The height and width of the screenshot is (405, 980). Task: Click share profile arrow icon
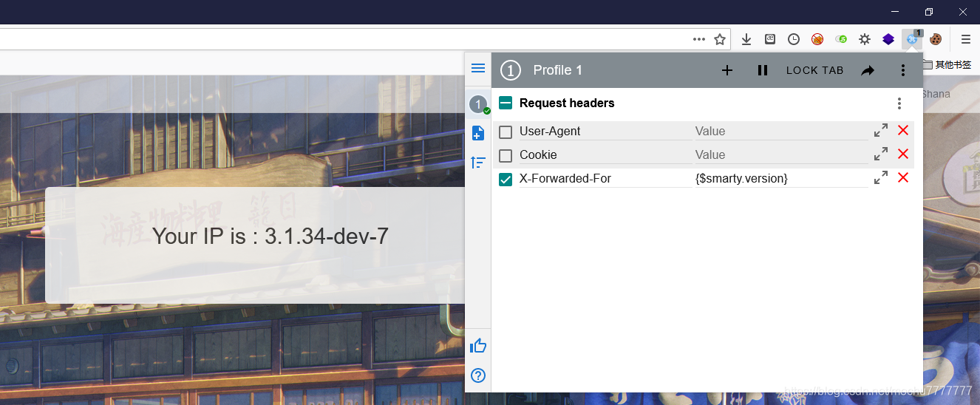(x=868, y=70)
